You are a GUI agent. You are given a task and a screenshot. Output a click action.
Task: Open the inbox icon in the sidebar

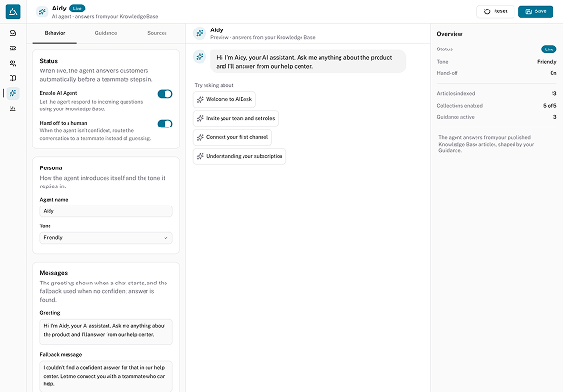(x=13, y=33)
